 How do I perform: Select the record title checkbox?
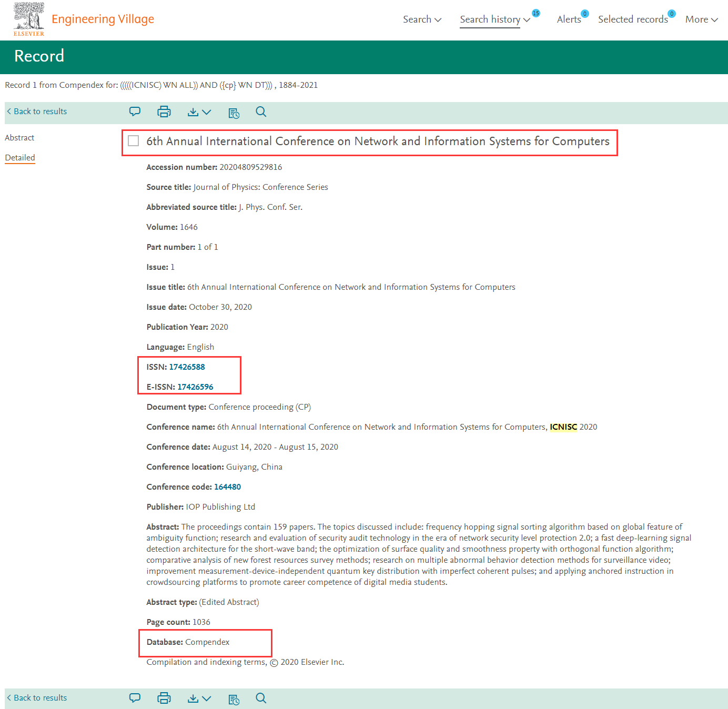pyautogui.click(x=134, y=141)
